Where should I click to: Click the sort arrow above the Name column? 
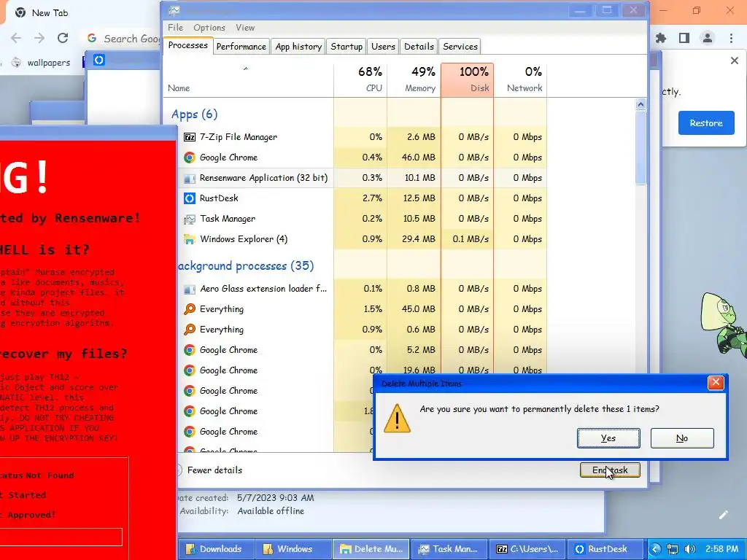tap(246, 69)
